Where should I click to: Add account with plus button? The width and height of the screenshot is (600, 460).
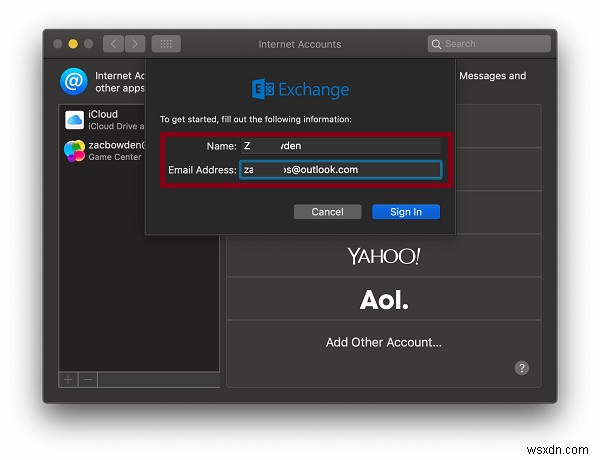tap(68, 380)
